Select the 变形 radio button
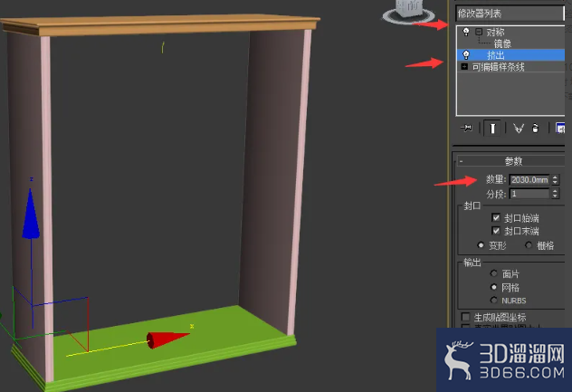This screenshot has height=392, width=572. tap(481, 245)
